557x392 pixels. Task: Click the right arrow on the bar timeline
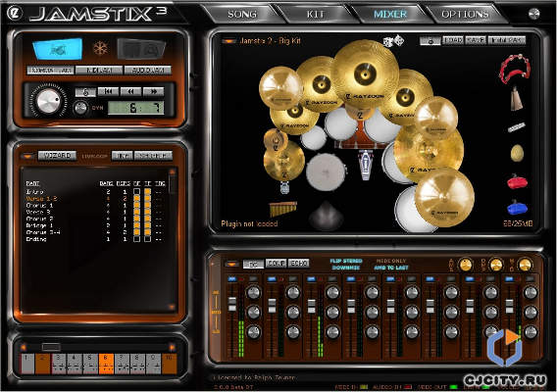coord(172,347)
